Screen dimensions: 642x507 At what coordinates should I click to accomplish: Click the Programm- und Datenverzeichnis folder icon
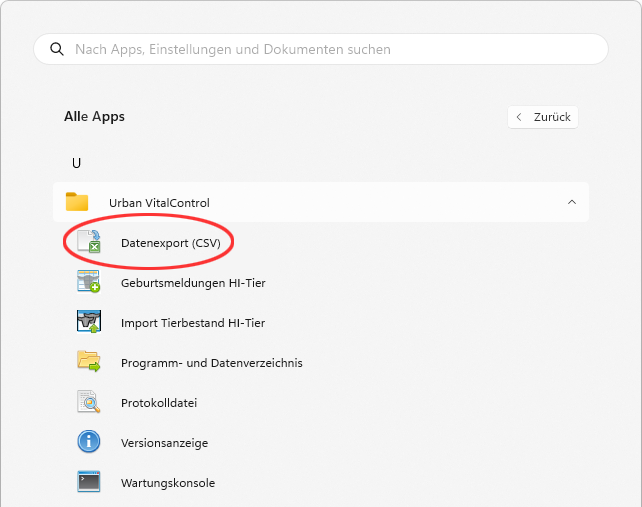click(88, 361)
